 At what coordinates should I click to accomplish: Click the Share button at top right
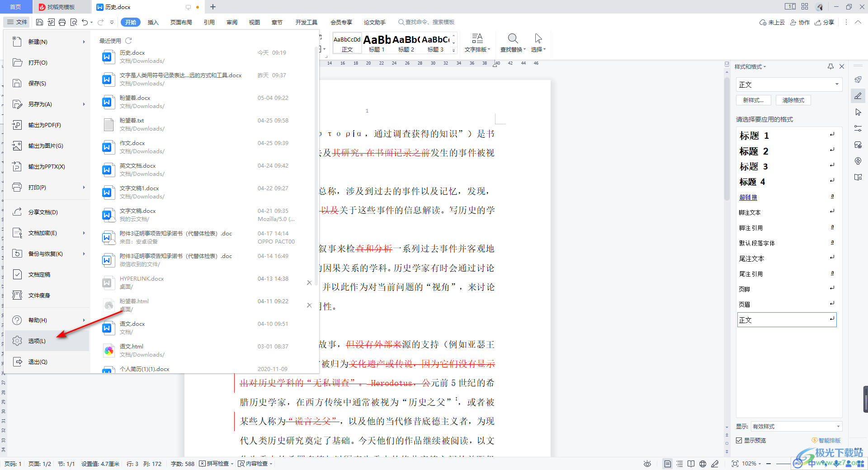point(825,22)
